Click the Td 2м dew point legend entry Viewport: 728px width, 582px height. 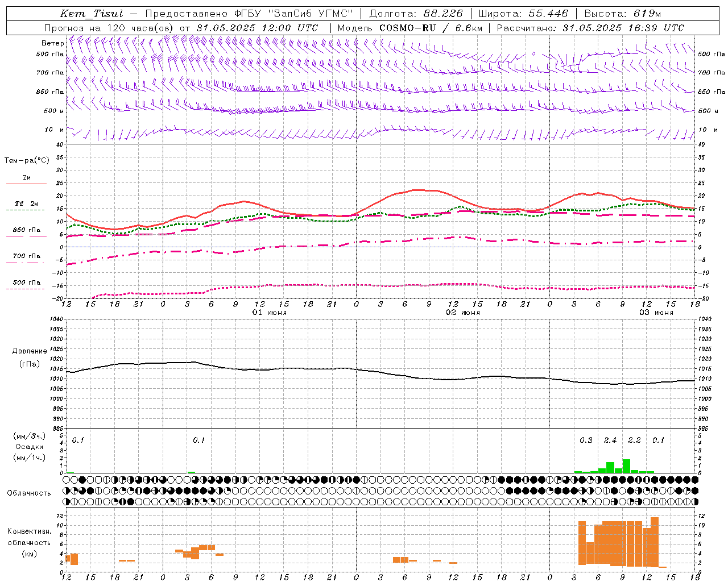pyautogui.click(x=26, y=203)
